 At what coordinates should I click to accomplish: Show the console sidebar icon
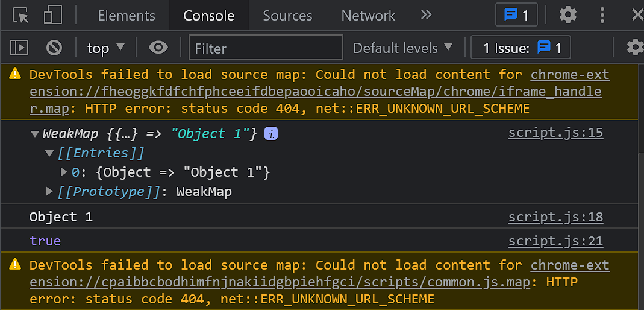(20, 48)
